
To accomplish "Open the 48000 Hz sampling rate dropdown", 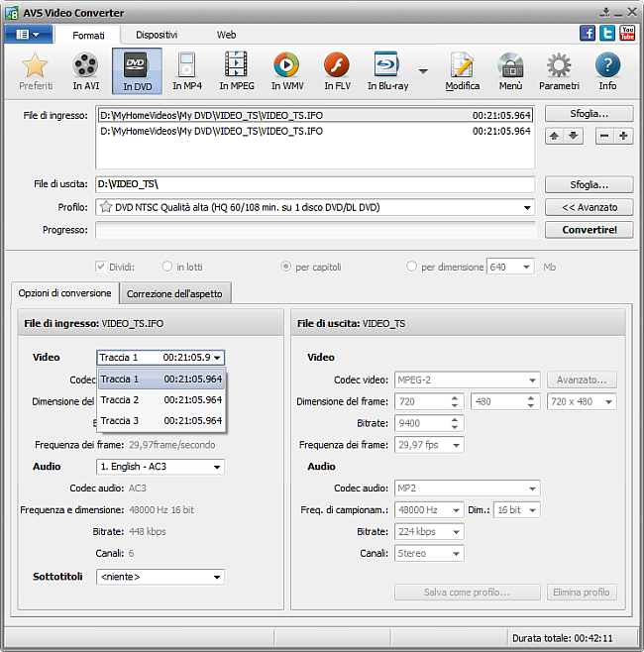I will 429,510.
